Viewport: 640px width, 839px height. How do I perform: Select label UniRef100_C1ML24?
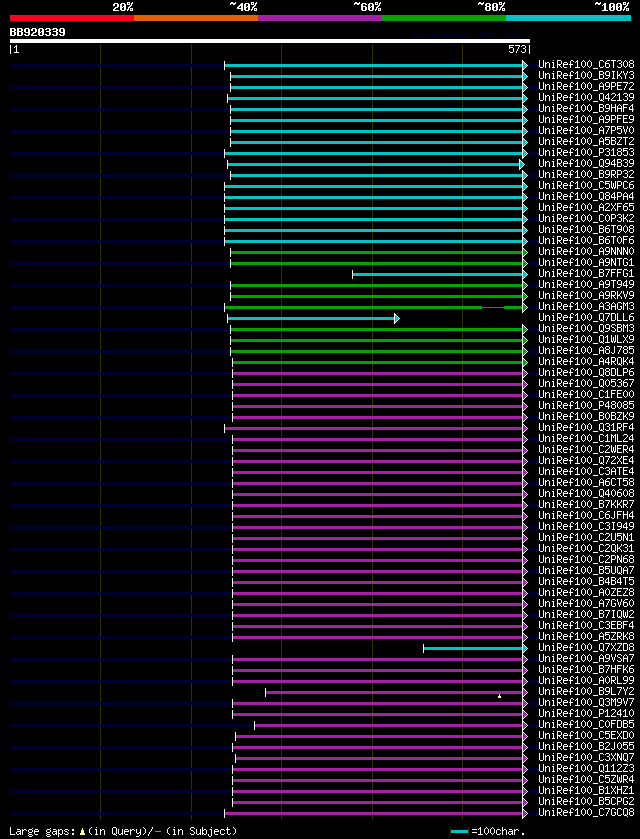click(x=586, y=438)
